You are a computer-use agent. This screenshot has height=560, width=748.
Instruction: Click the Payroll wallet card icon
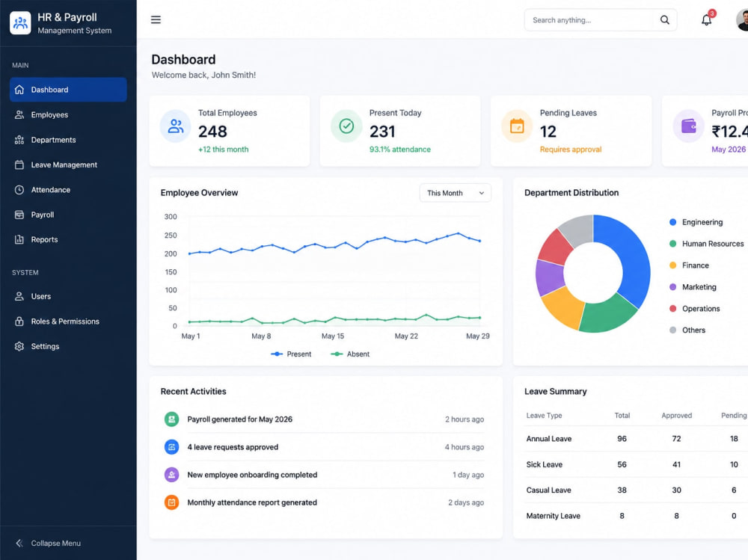click(688, 126)
